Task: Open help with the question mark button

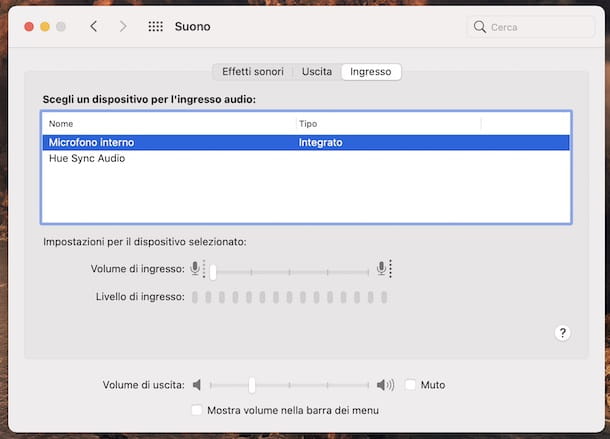Action: point(562,333)
